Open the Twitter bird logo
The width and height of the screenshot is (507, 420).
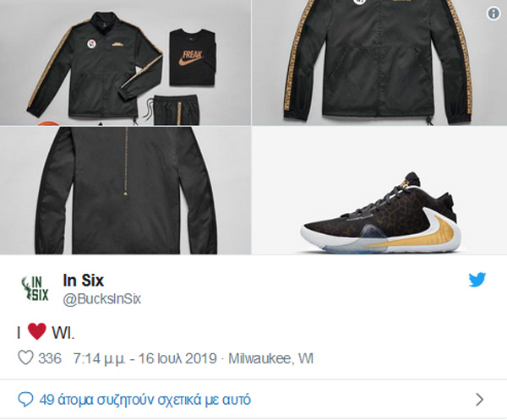[477, 280]
